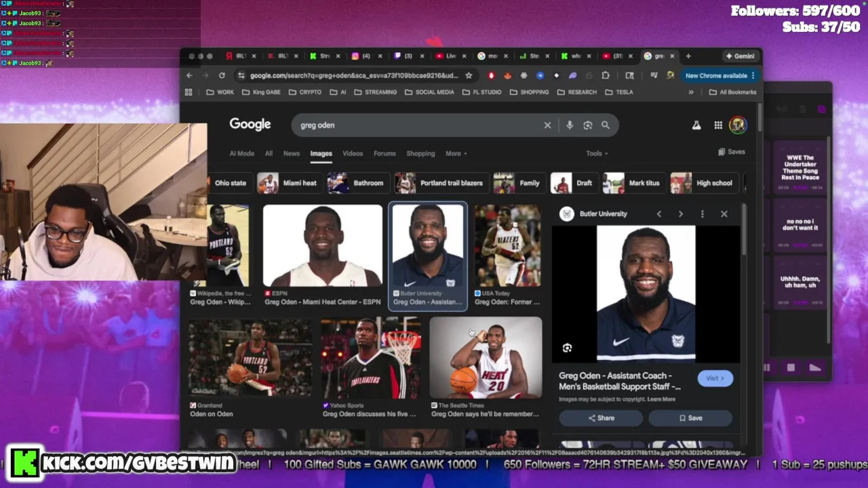This screenshot has height=488, width=868.
Task: Open the WORK bookmarks folder
Action: 220,92
